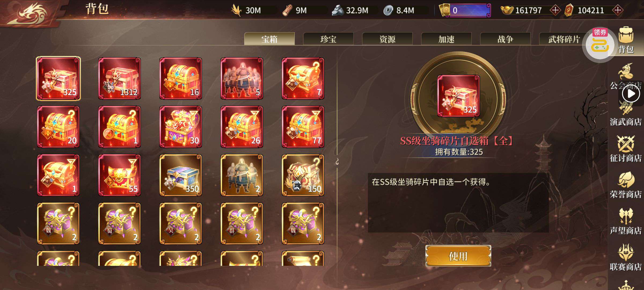Select the 蜀 faction chest item
The image size is (644, 290).
119,223
